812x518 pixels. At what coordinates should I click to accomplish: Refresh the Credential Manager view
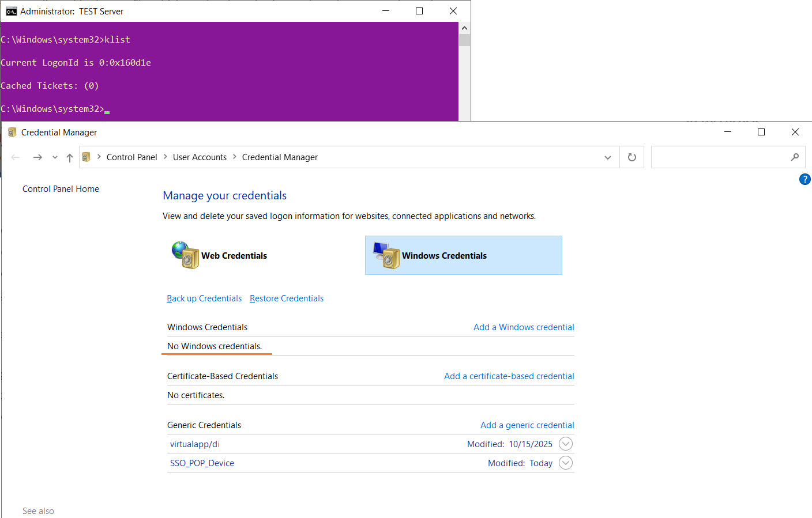tap(632, 157)
